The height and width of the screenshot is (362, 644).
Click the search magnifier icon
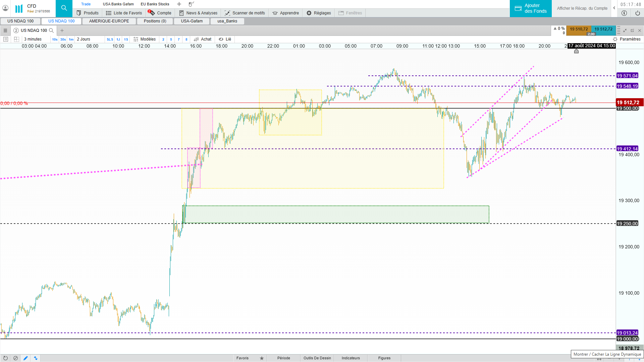coord(64,8)
